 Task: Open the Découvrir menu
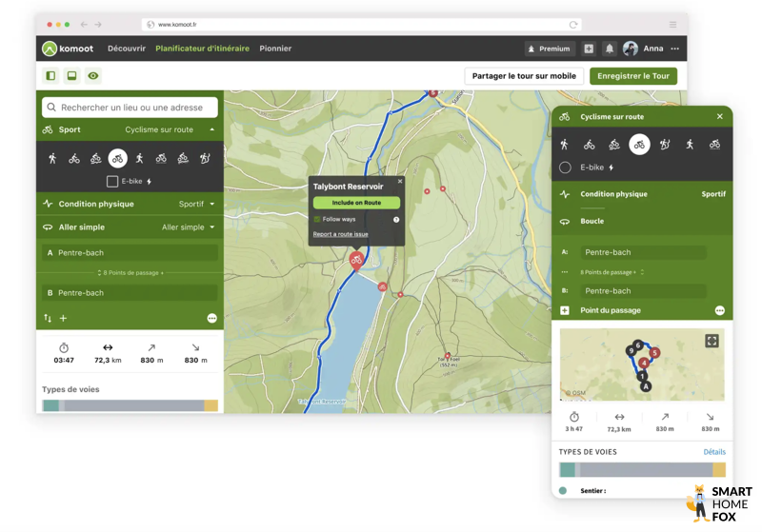[127, 49]
